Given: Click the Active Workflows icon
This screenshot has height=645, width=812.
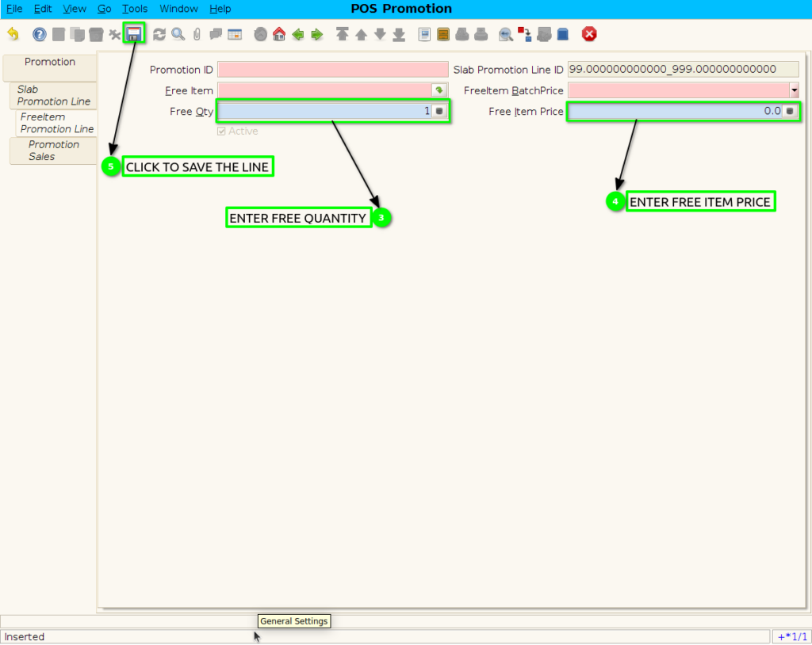Looking at the screenshot, I should pos(525,34).
